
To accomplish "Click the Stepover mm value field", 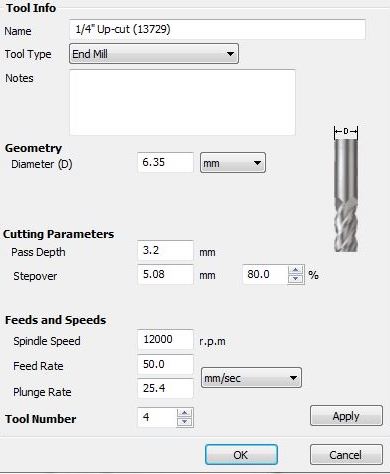I will tap(165, 274).
